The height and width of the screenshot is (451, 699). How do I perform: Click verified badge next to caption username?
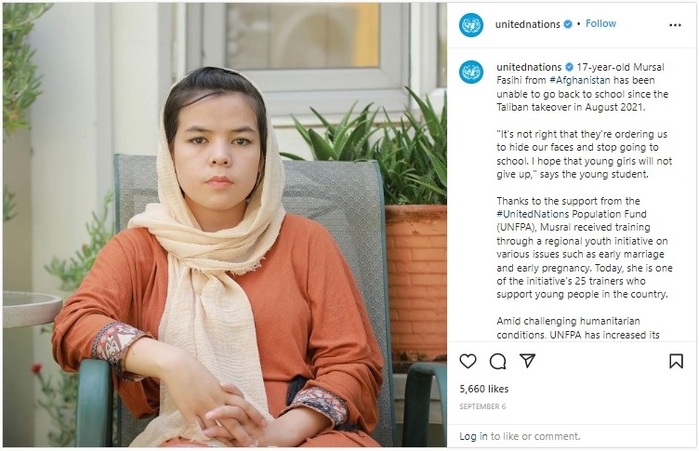coord(569,67)
